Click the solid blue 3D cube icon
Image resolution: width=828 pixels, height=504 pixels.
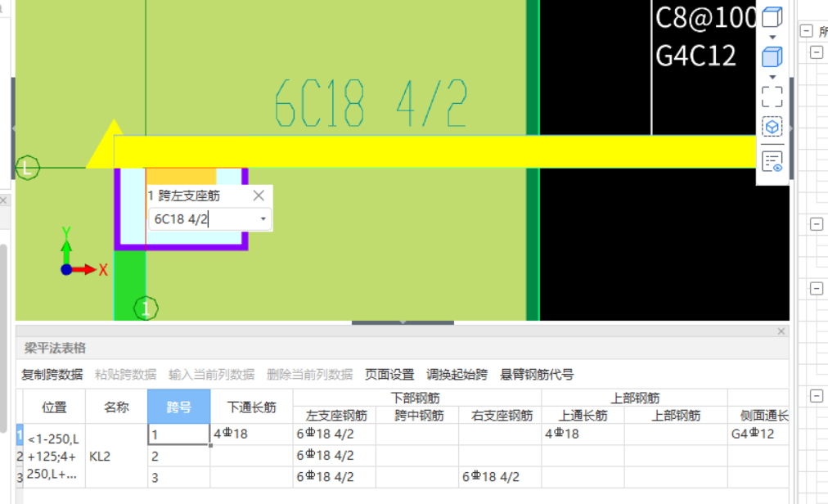[772, 57]
